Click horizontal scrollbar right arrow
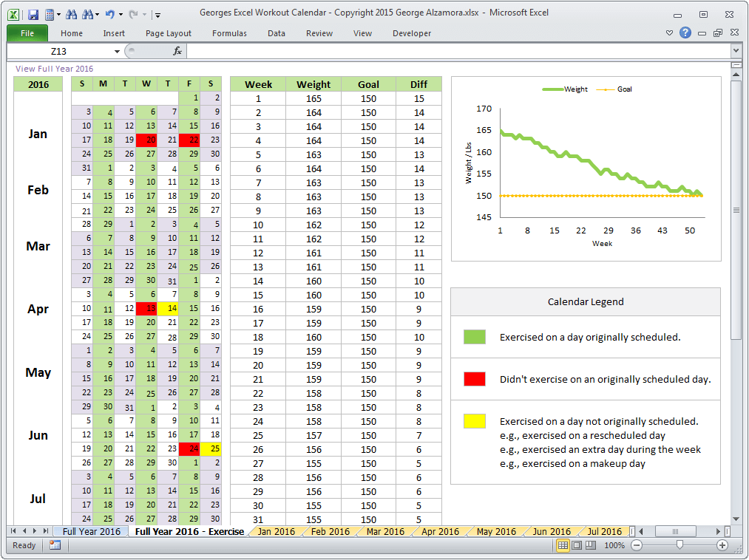The width and height of the screenshot is (749, 560). (718, 531)
